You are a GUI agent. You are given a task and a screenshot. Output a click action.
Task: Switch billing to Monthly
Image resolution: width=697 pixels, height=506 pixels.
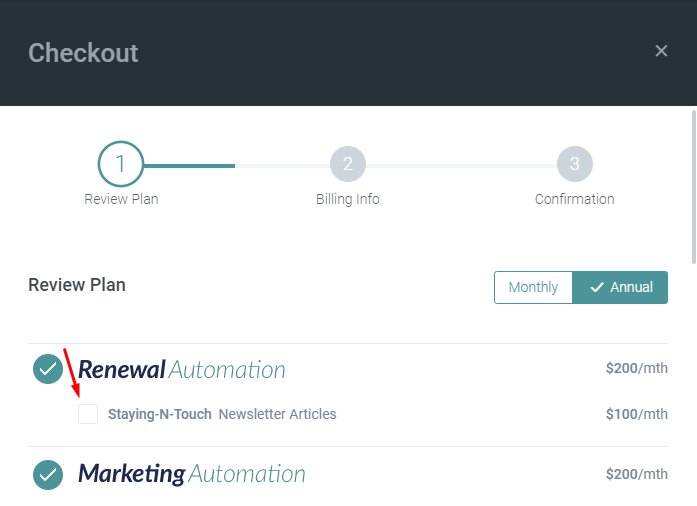click(533, 287)
